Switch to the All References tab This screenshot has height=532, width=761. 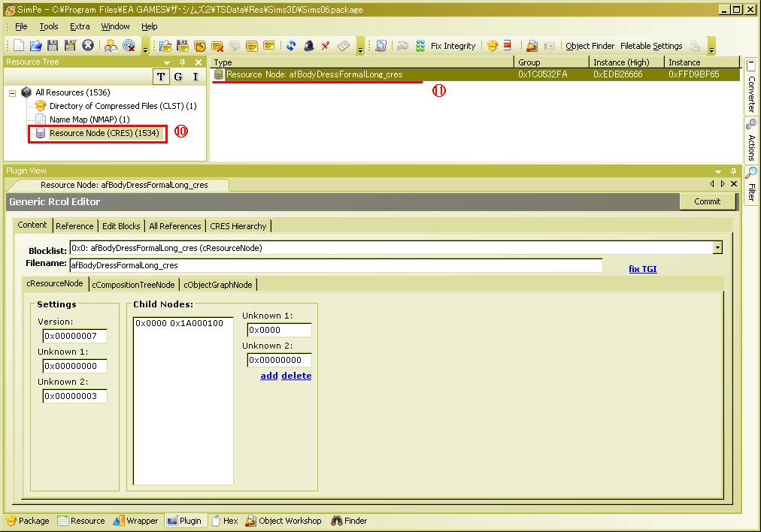point(174,226)
